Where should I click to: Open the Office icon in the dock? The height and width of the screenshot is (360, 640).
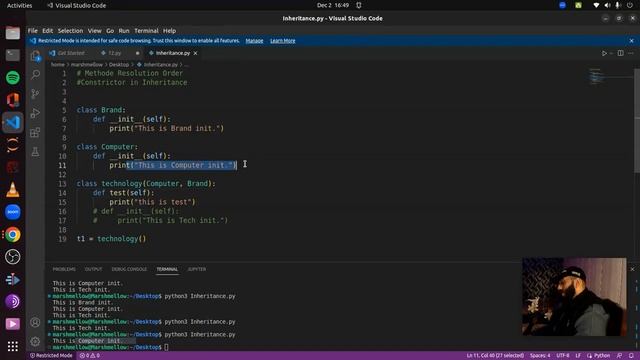(13, 100)
